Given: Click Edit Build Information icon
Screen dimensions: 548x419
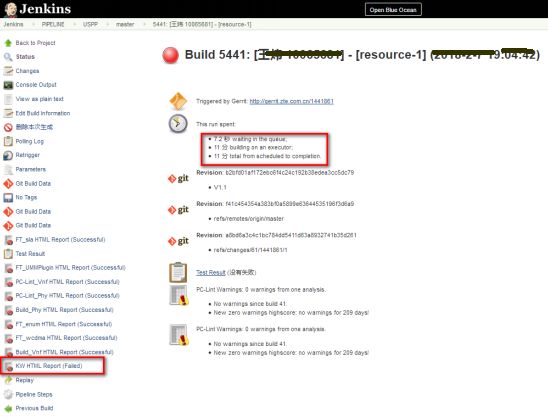Looking at the screenshot, I should tap(8, 113).
